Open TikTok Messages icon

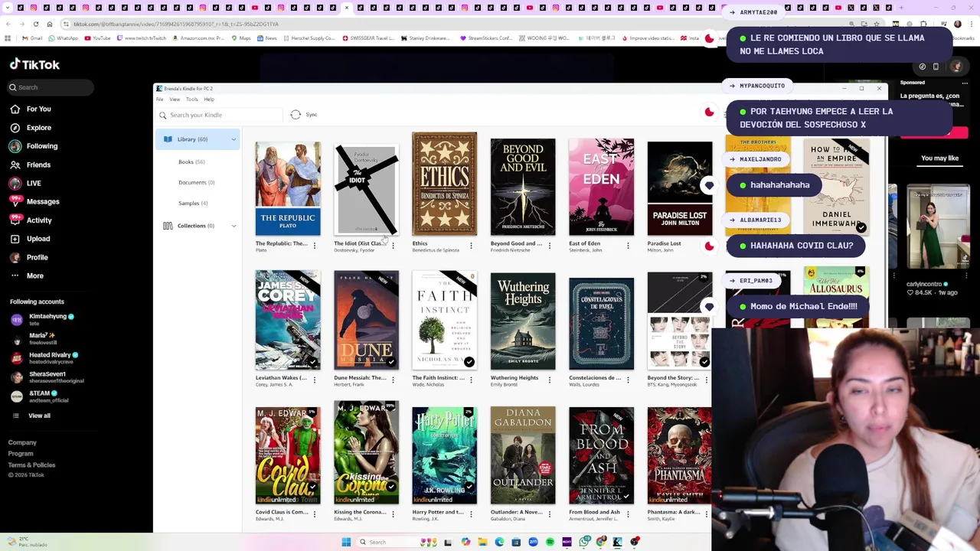point(15,201)
